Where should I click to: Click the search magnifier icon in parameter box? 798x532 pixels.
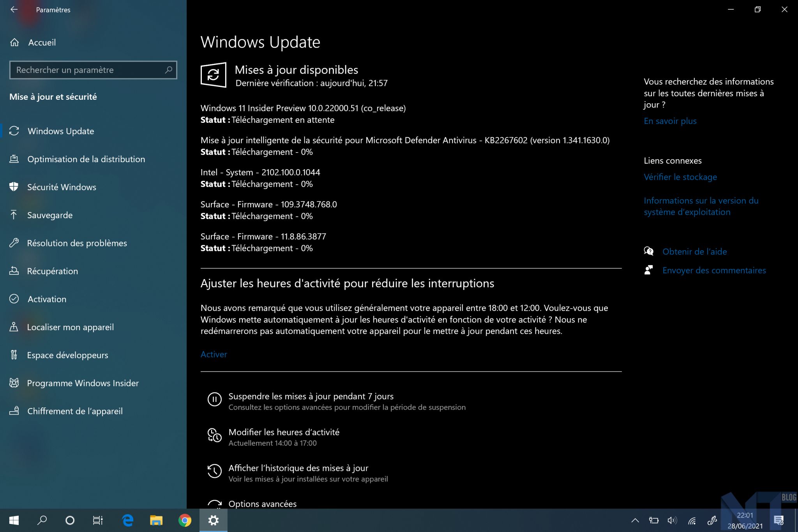coord(168,70)
